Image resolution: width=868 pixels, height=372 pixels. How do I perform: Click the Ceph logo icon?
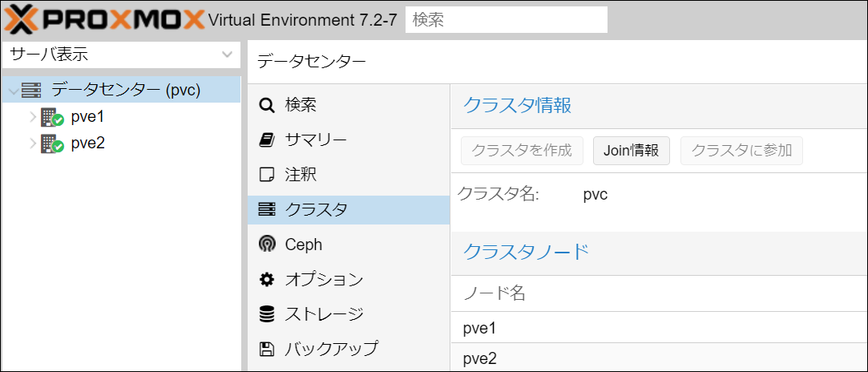point(267,245)
